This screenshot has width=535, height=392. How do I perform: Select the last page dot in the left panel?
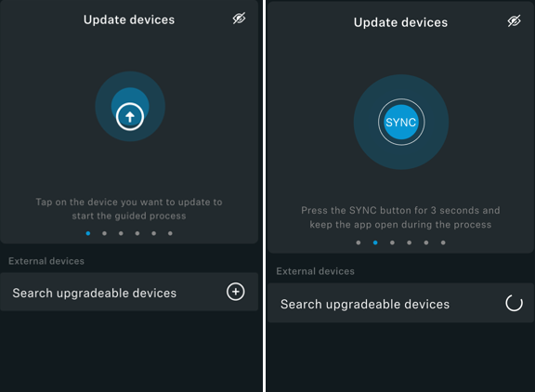click(x=170, y=233)
